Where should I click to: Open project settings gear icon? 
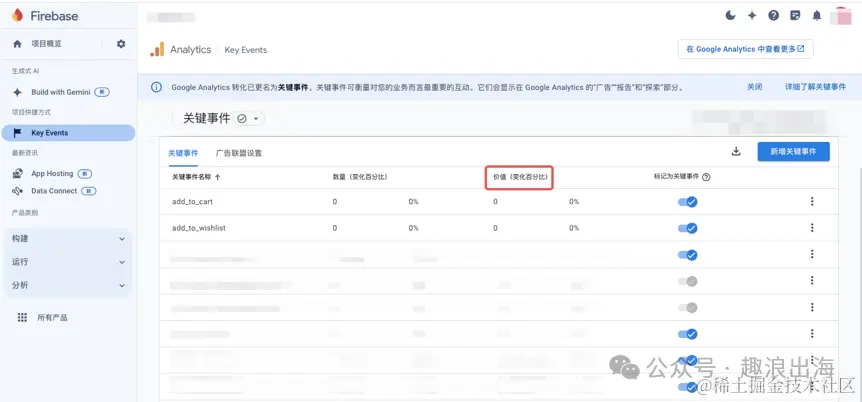pos(121,44)
